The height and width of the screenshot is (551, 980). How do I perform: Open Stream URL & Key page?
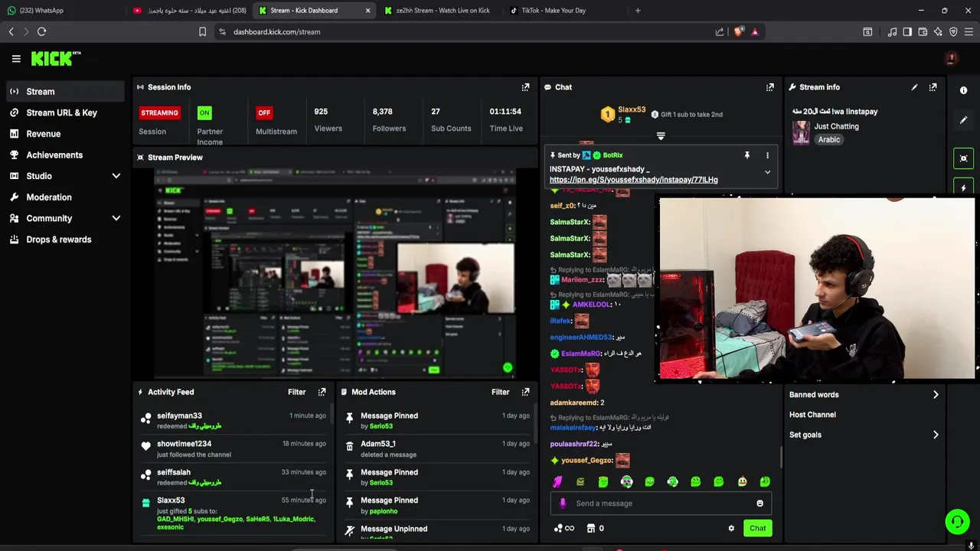[65, 112]
